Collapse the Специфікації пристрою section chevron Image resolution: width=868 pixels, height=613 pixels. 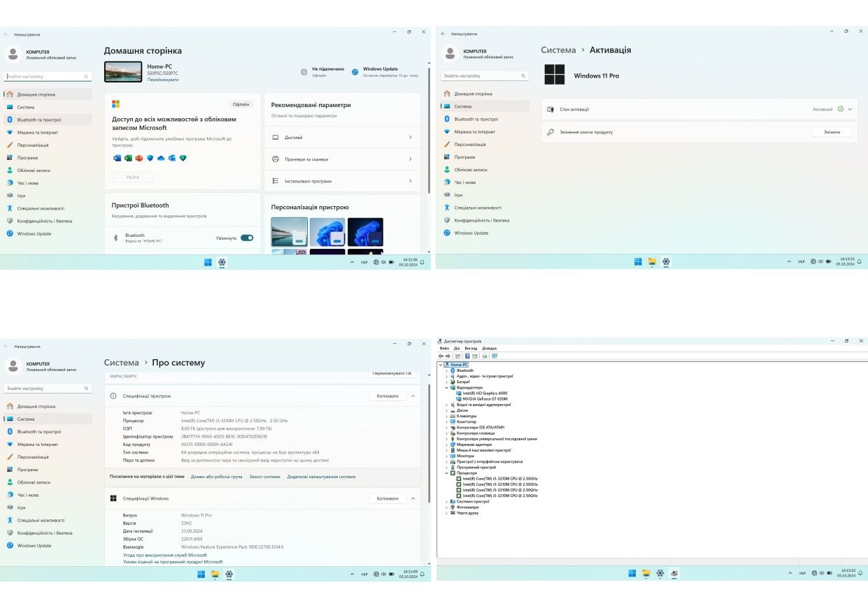tap(413, 396)
